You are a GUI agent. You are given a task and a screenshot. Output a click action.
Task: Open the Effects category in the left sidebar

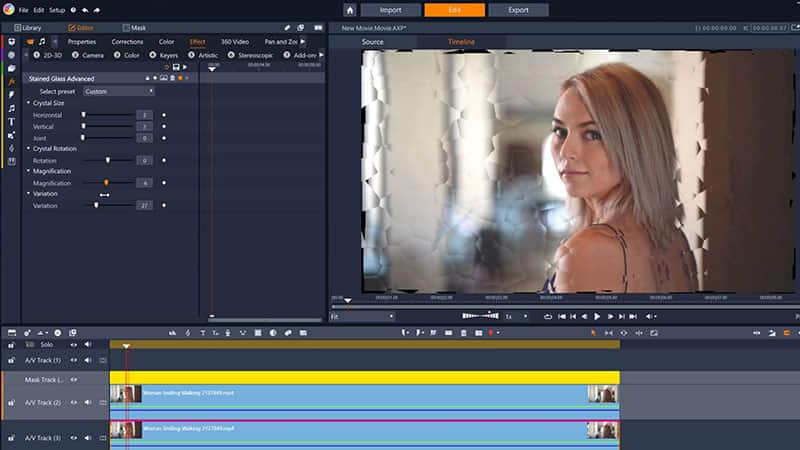11,81
